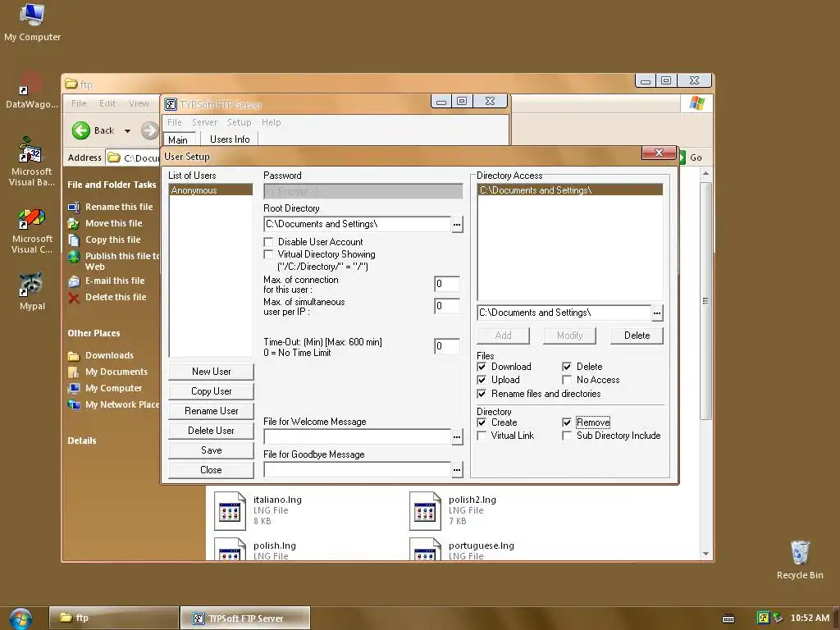Uncheck Directory Remove permission
Viewport: 840px width, 630px height.
(567, 422)
